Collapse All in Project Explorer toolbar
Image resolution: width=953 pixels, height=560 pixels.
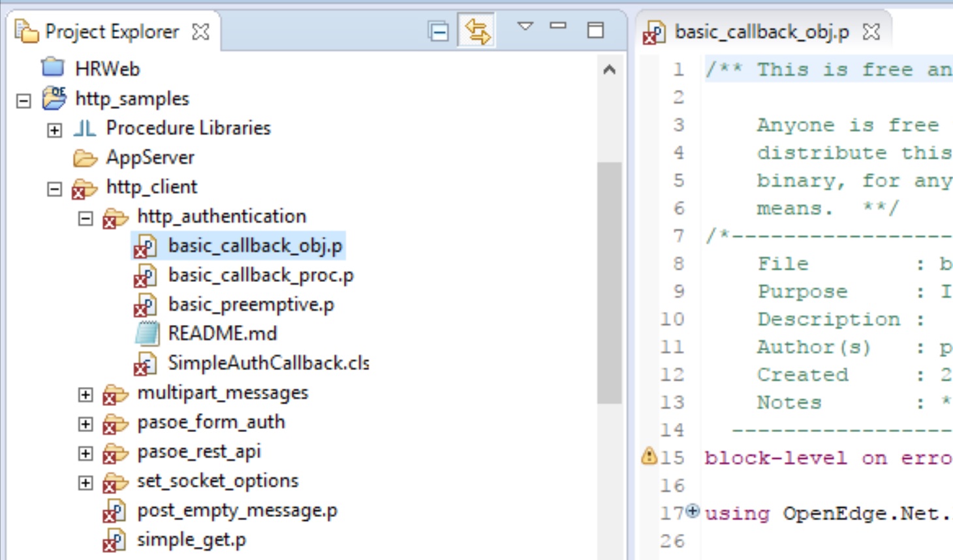pyautogui.click(x=439, y=31)
